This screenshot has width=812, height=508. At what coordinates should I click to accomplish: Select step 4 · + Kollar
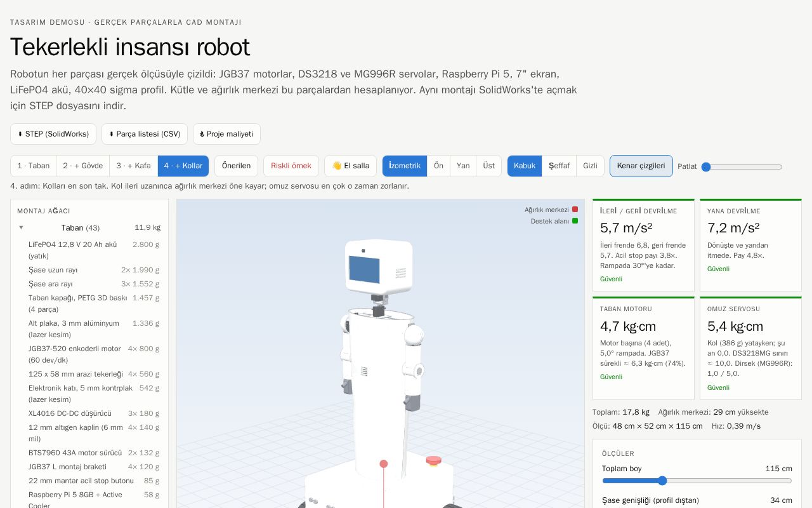tap(183, 166)
